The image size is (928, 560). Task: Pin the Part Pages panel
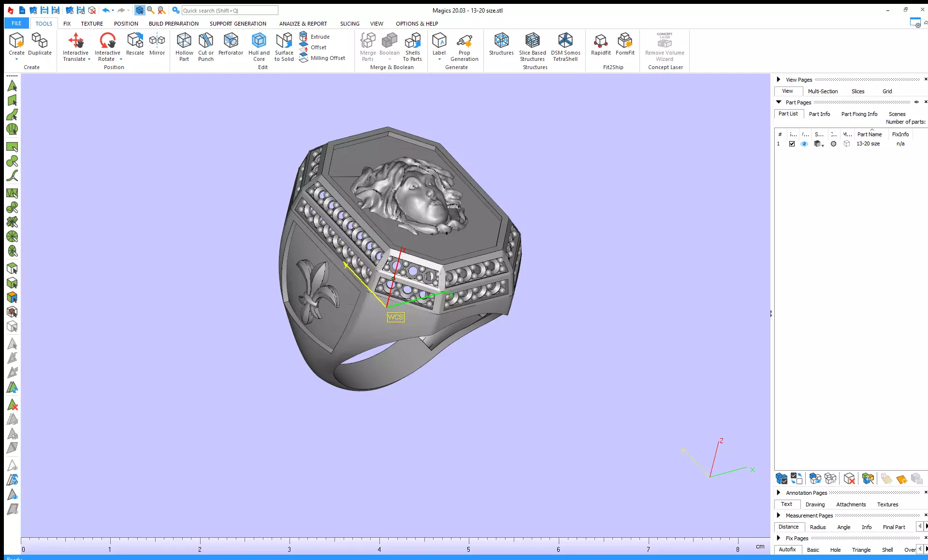pyautogui.click(x=916, y=102)
